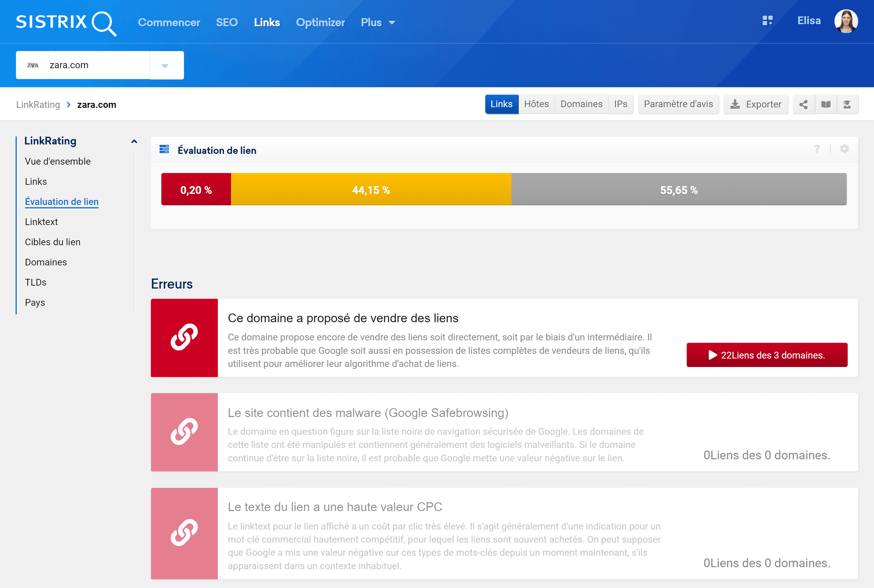Click the Exporter download icon
Viewport: 874px width, 588px height.
coord(735,104)
